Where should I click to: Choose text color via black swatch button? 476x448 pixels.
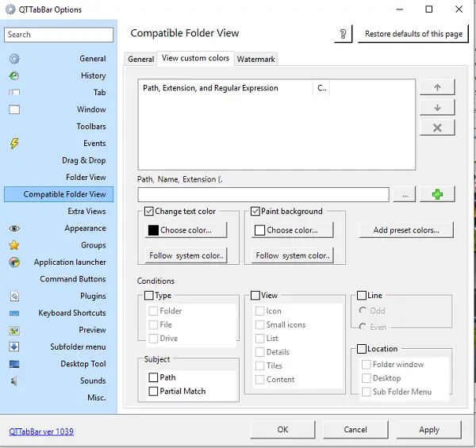[186, 230]
